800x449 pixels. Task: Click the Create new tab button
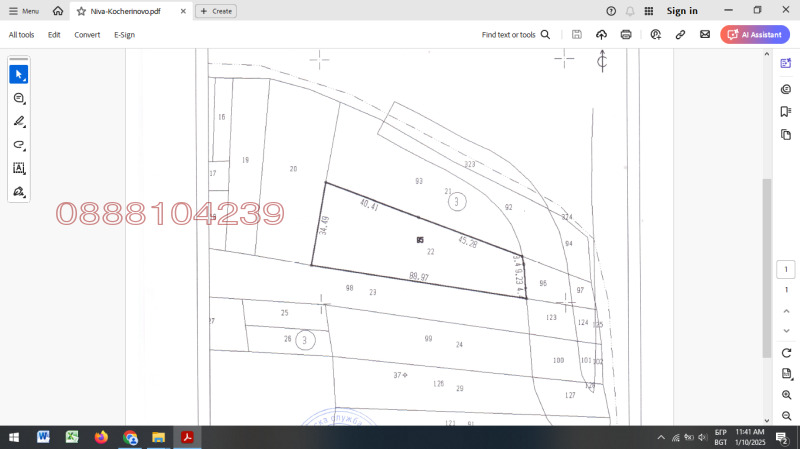(x=216, y=11)
